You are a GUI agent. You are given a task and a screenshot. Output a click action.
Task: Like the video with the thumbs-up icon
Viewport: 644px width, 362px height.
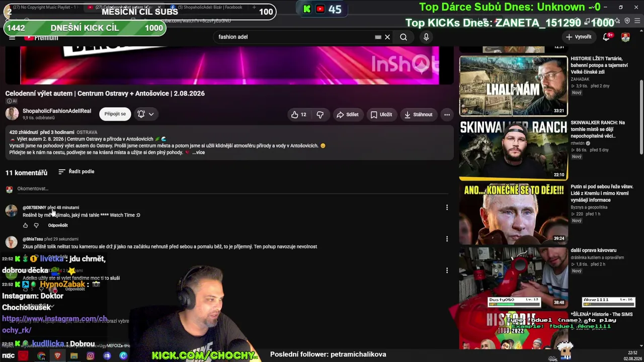tap(298, 115)
